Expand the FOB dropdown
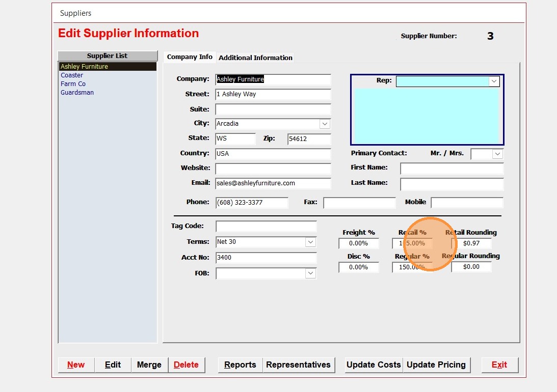Viewport: 557px width, 392px height. (x=310, y=273)
